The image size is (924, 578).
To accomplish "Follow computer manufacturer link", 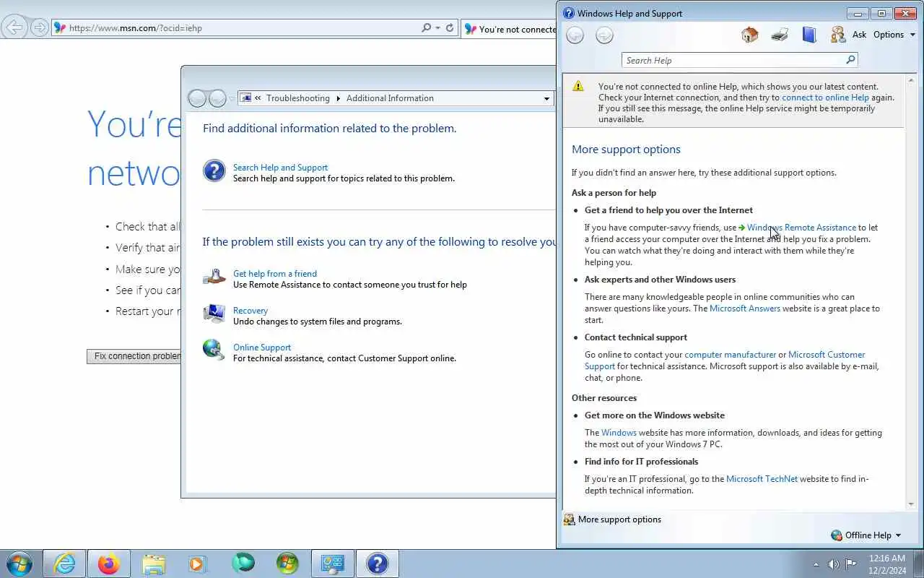I will point(730,355).
